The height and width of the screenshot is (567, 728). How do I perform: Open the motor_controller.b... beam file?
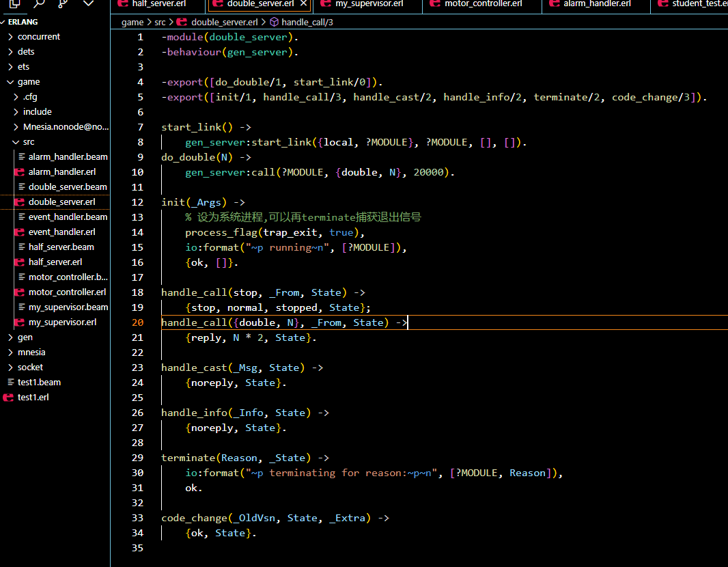tap(55, 277)
